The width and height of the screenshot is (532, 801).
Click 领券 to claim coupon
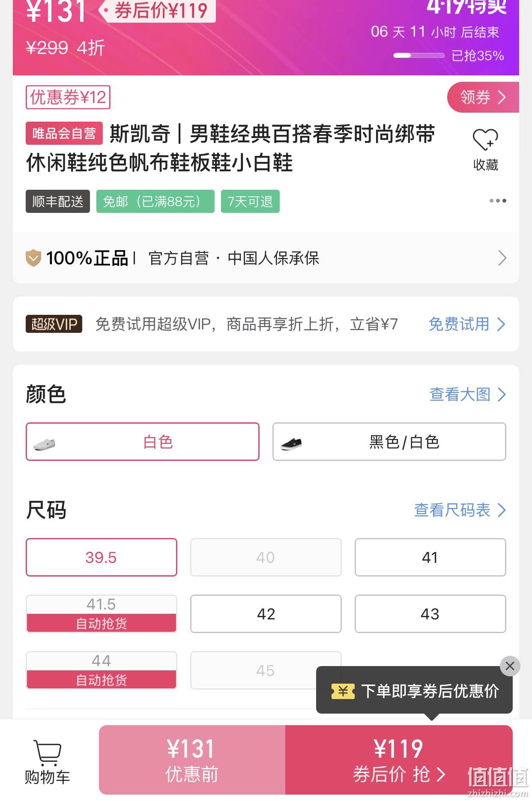pos(483,97)
